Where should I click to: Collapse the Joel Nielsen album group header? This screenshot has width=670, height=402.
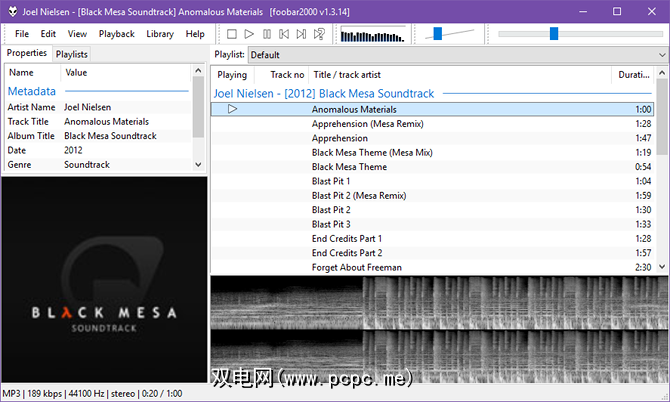pos(324,93)
